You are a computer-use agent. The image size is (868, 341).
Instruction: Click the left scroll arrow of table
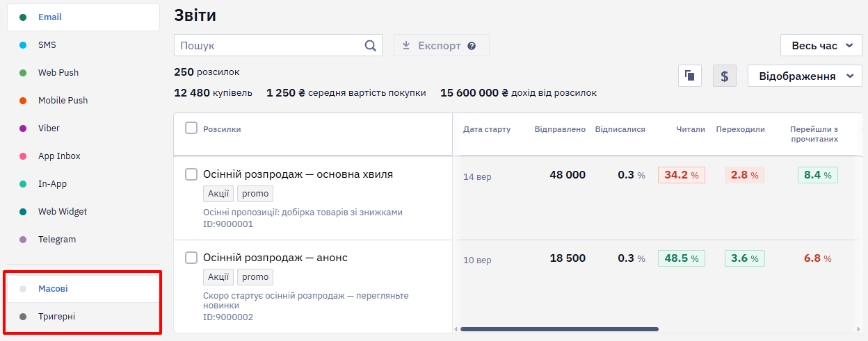click(x=456, y=329)
